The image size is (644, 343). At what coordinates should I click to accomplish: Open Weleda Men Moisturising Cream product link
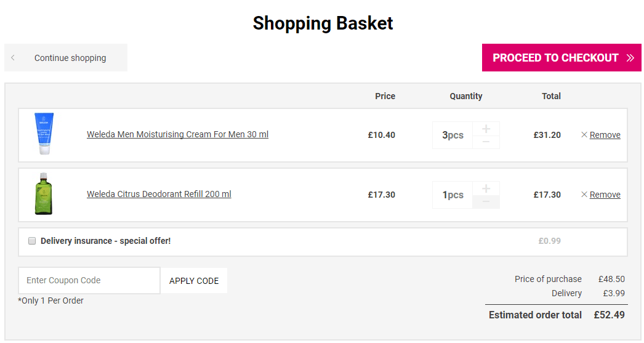point(177,134)
